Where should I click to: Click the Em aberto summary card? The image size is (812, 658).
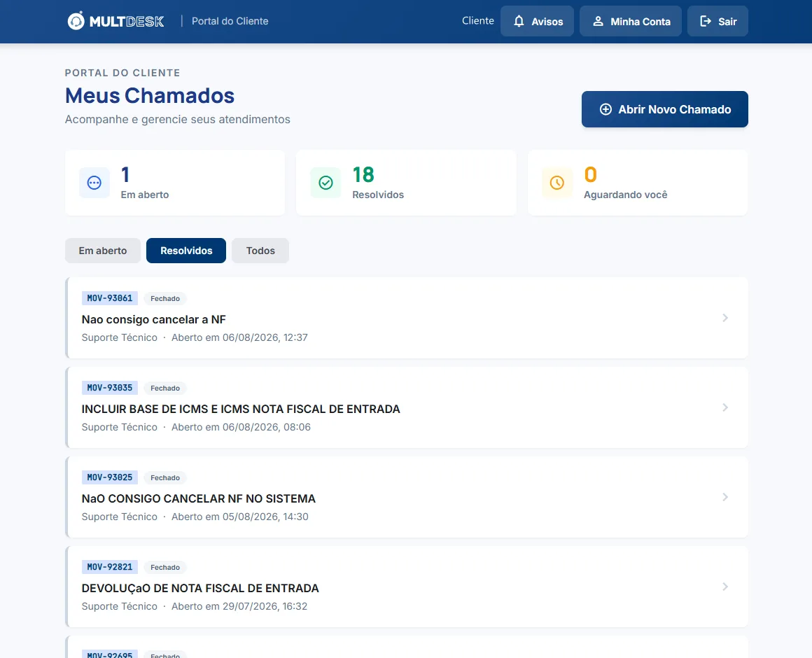click(175, 183)
